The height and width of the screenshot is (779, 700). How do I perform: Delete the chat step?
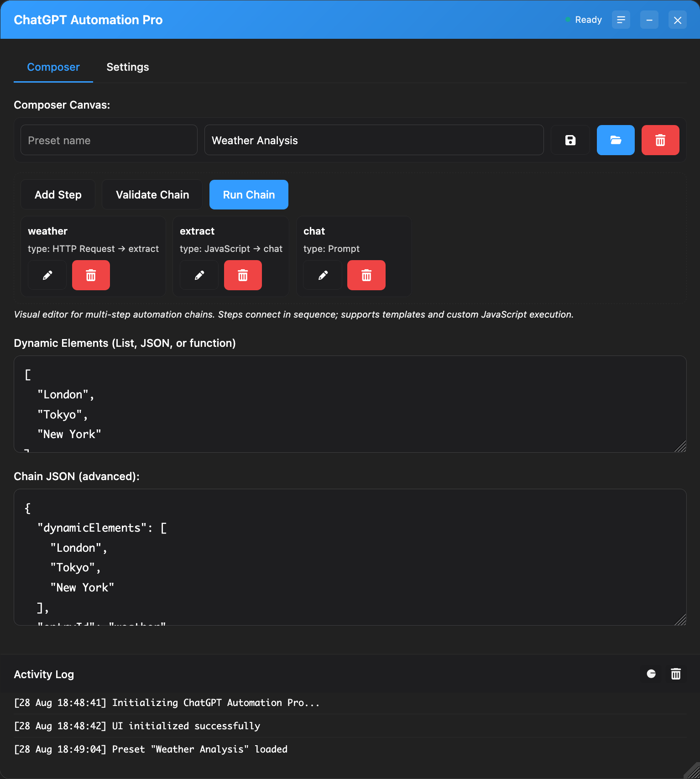pos(366,275)
